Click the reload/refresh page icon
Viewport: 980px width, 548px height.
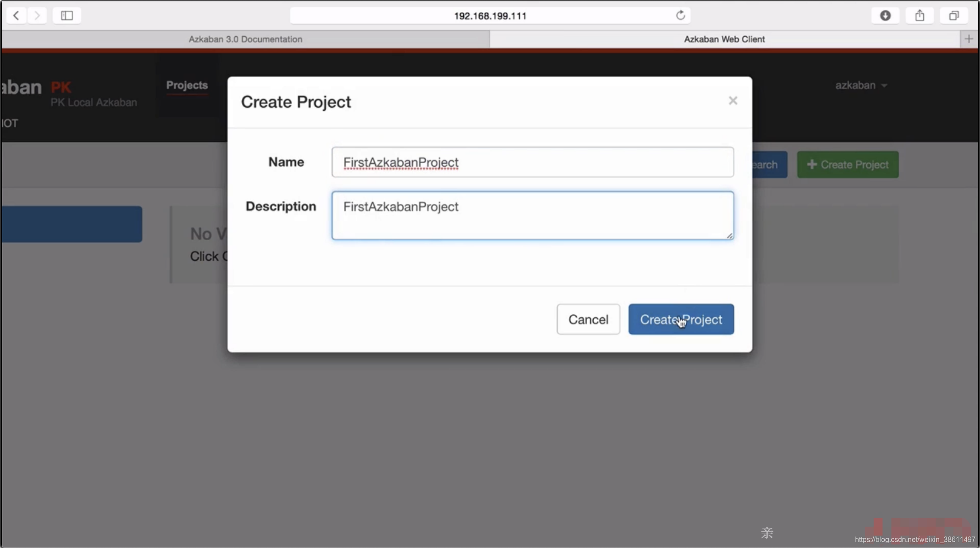pyautogui.click(x=681, y=15)
